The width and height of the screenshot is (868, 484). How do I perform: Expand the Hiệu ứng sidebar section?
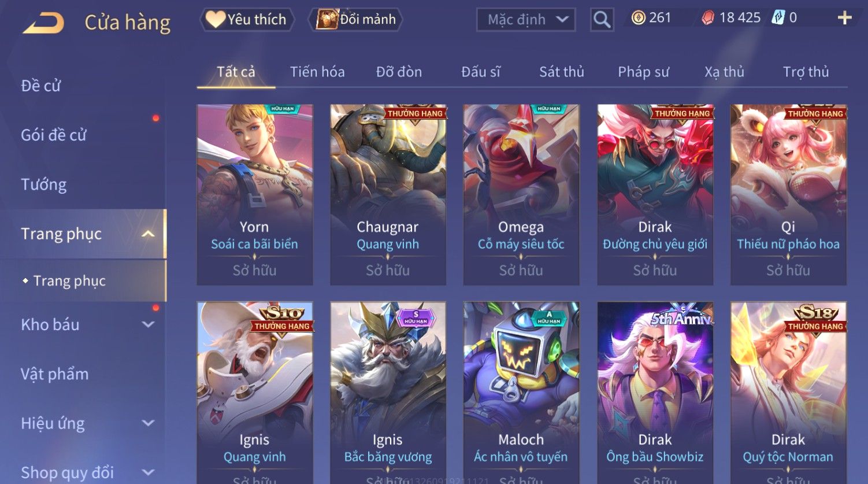[x=148, y=423]
